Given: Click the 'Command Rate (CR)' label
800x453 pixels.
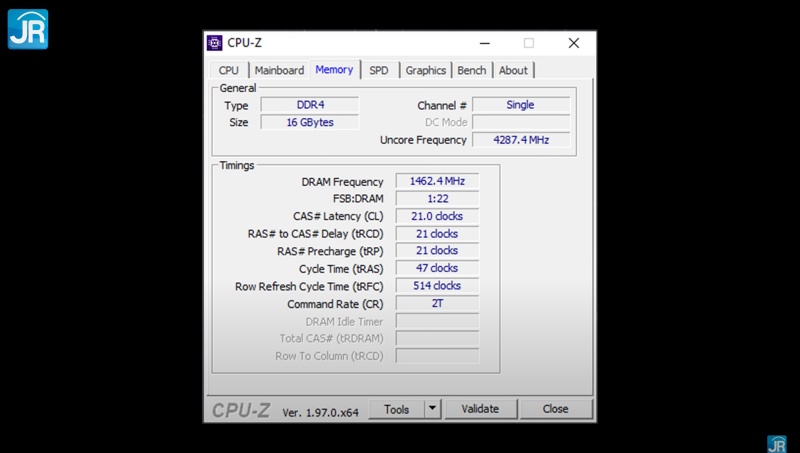Looking at the screenshot, I should click(x=335, y=305).
